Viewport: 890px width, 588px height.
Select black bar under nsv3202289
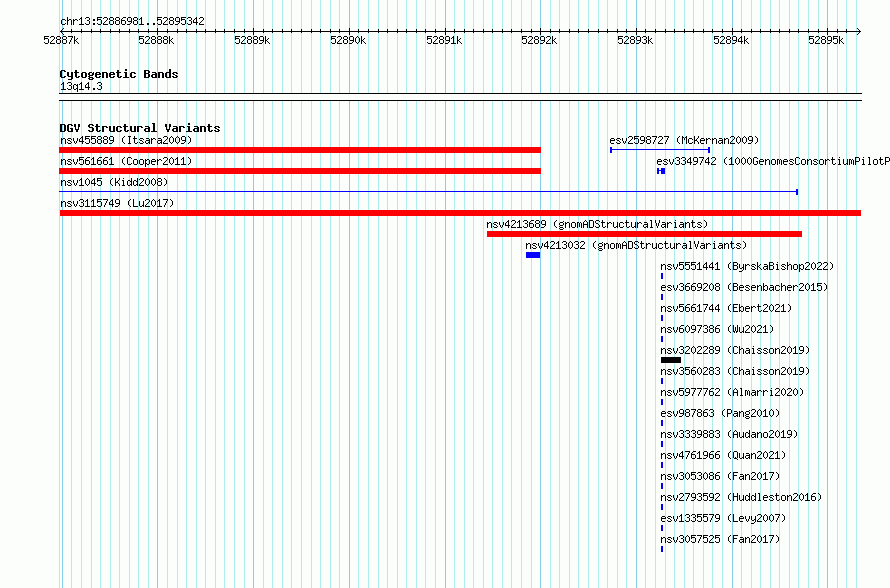(x=671, y=360)
